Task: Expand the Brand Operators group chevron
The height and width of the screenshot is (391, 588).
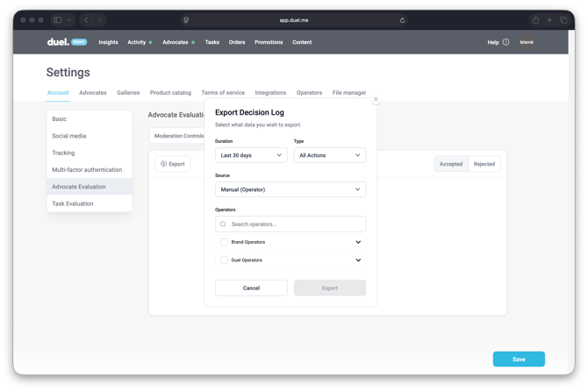Action: 358,242
